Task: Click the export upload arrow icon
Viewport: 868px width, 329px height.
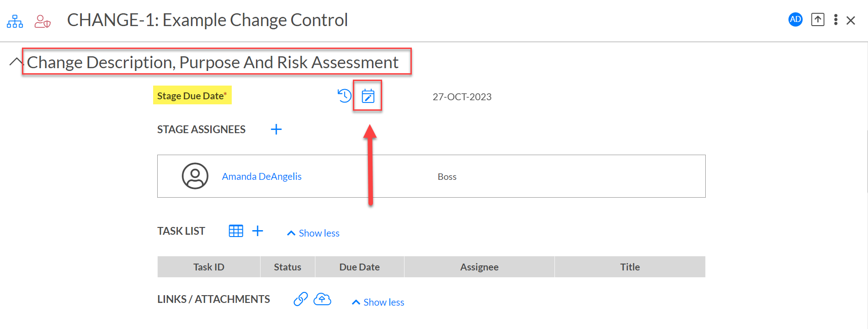Action: [818, 20]
